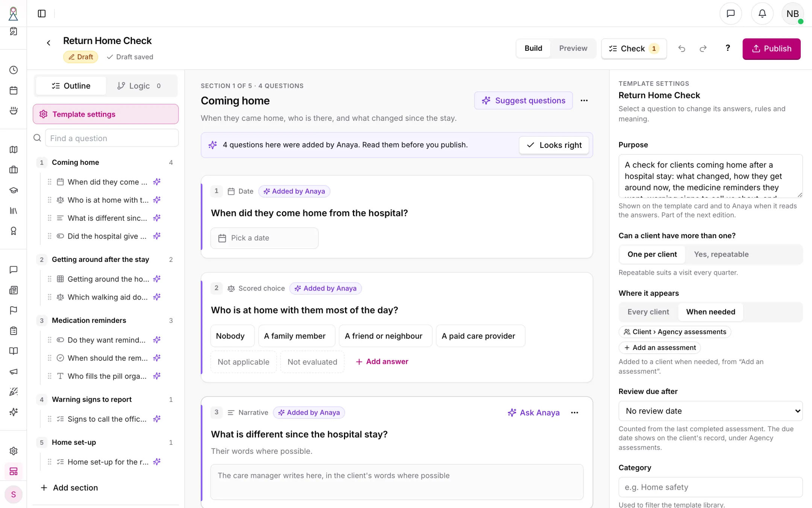Collapse 'Warning signs to report' section
Image resolution: width=812 pixels, height=508 pixels.
(x=106, y=400)
